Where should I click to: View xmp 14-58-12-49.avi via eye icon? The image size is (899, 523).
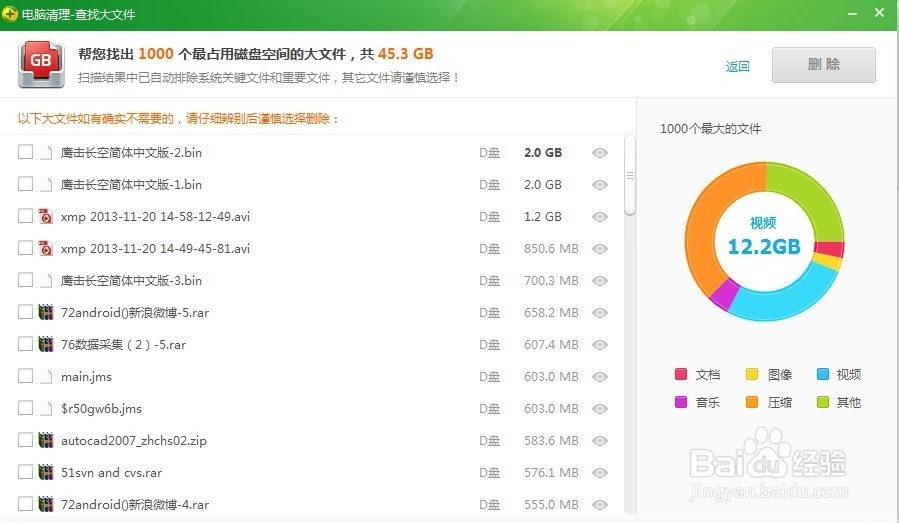(600, 217)
